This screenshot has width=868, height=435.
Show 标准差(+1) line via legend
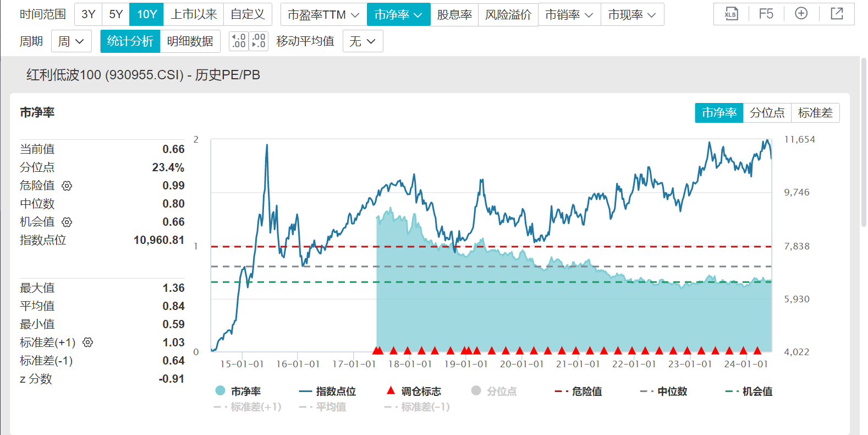pos(248,407)
